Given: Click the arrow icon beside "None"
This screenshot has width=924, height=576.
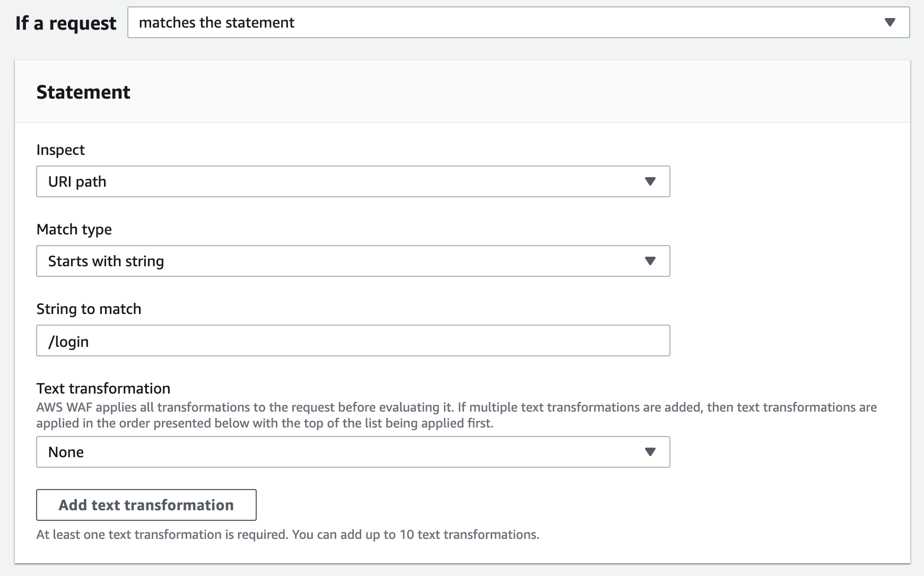Looking at the screenshot, I should [x=651, y=452].
